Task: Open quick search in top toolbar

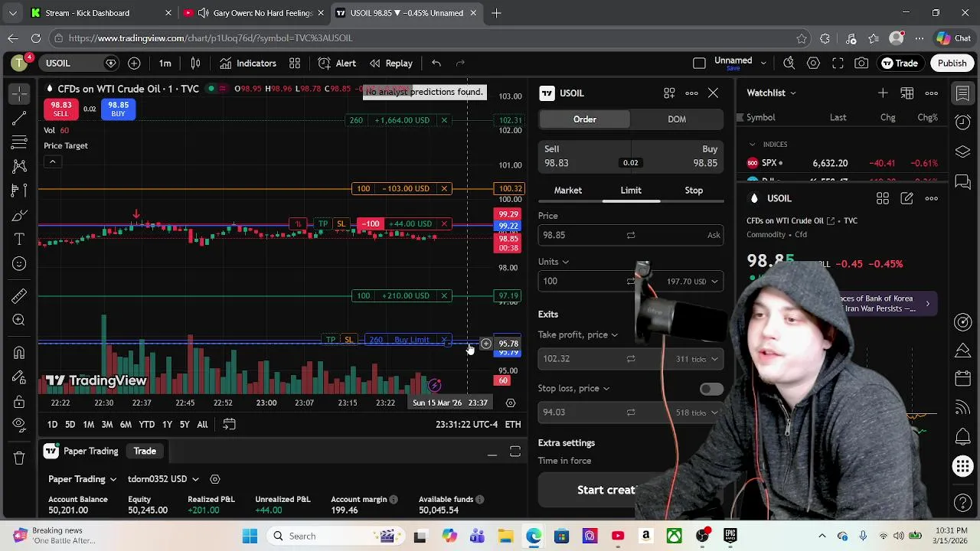Action: click(789, 64)
